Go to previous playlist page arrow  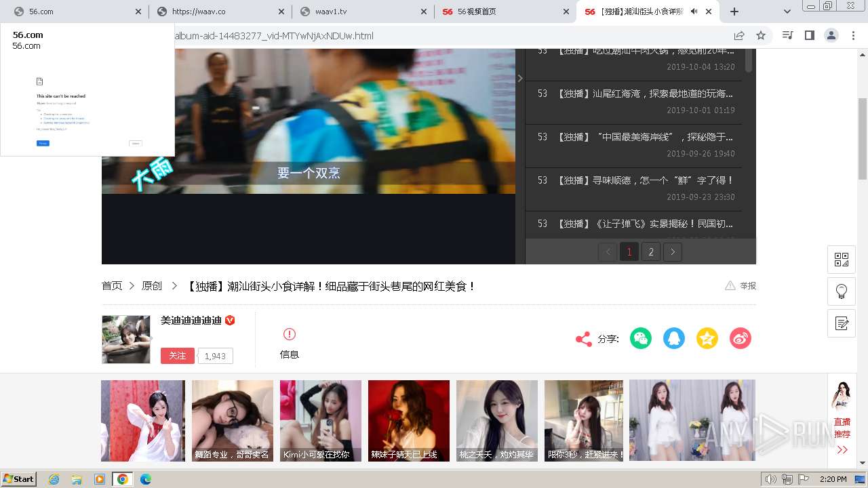[x=608, y=252]
